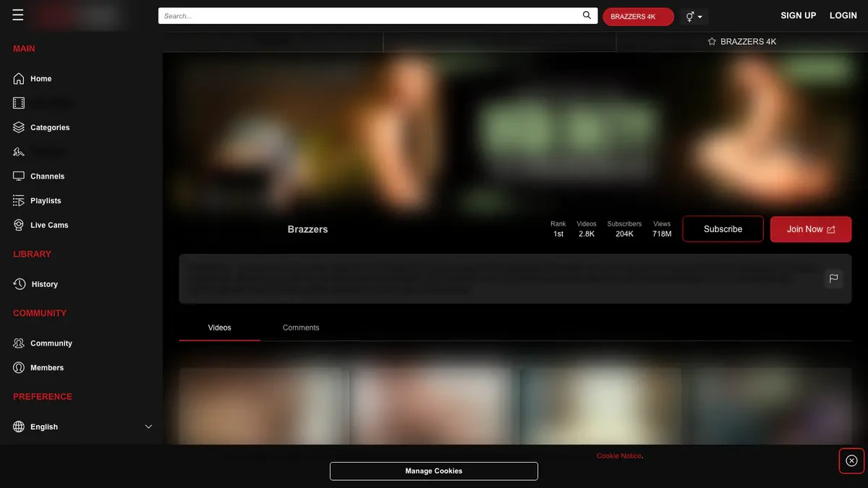Click the star icon beside BRAZZERS 4K
The height and width of the screenshot is (488, 868).
pyautogui.click(x=712, y=42)
